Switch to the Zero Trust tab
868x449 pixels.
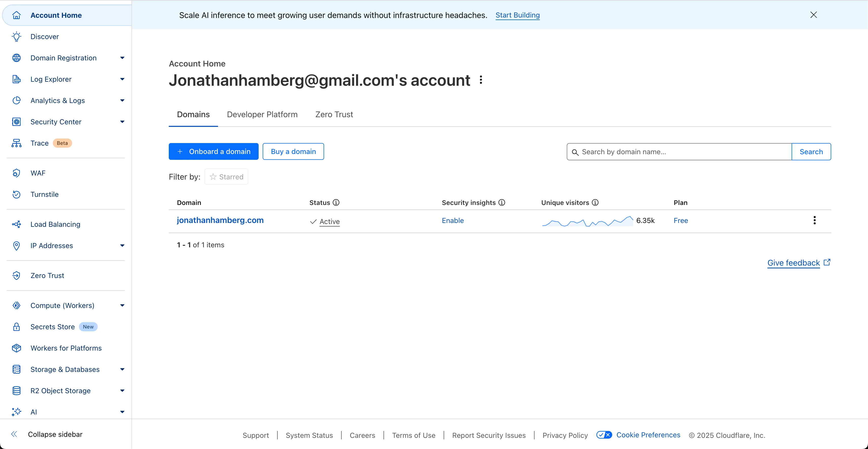334,114
